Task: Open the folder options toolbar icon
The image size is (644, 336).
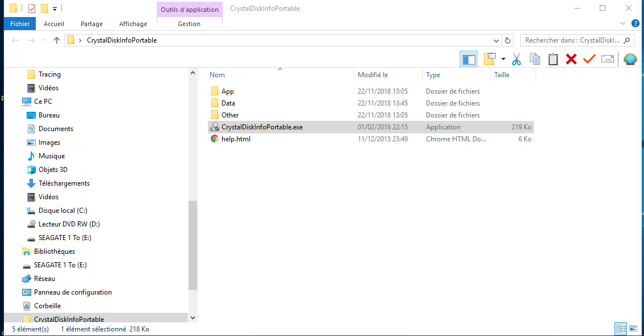Action: pyautogui.click(x=490, y=59)
